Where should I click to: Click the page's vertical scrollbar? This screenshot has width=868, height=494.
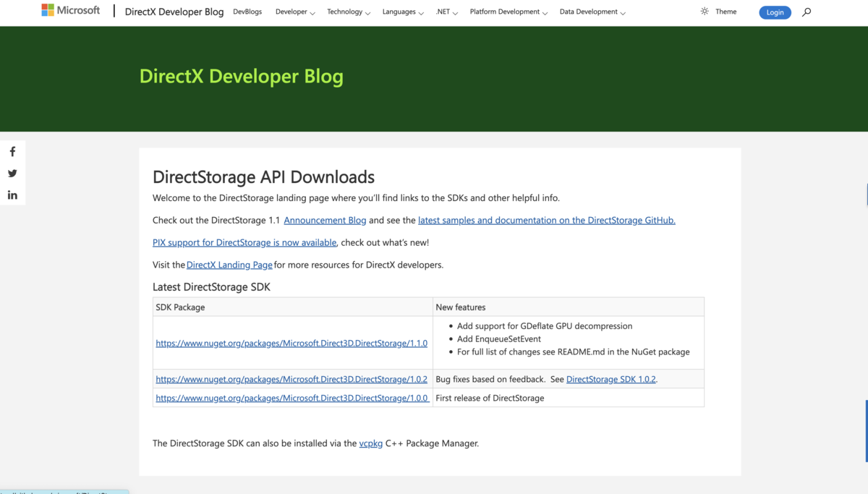click(866, 431)
